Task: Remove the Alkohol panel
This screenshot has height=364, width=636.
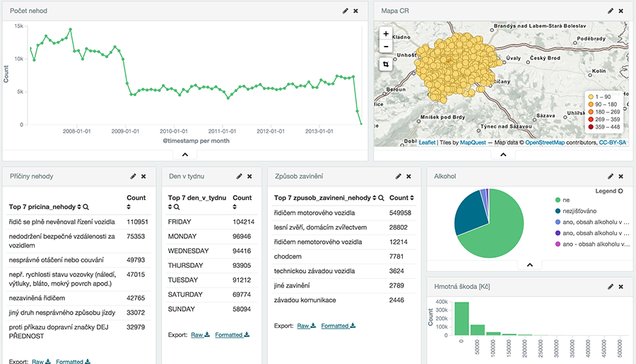Action: (621, 176)
